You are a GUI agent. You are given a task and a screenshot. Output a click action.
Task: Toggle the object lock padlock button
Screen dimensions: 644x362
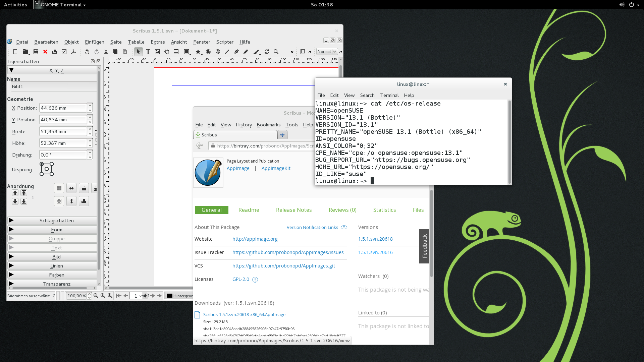click(84, 188)
